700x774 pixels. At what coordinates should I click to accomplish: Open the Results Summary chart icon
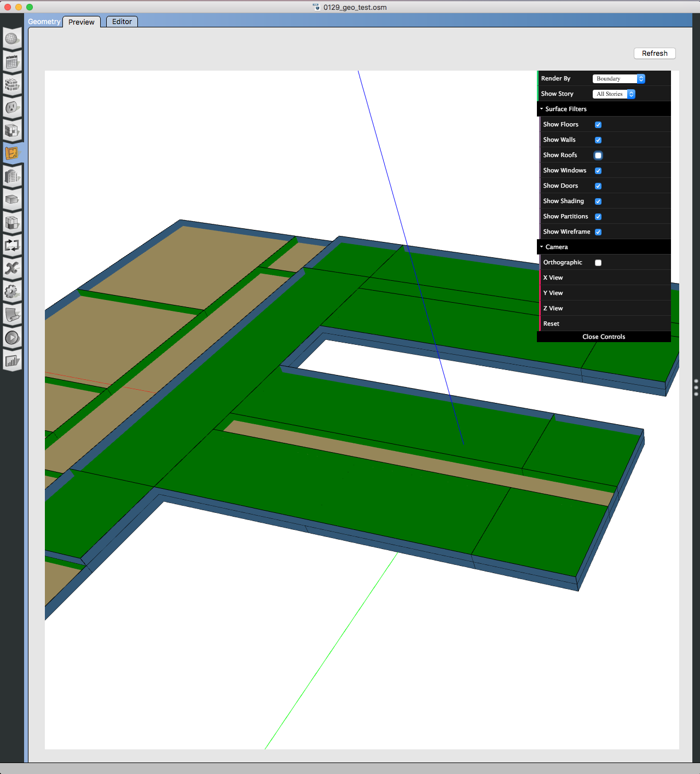[x=12, y=361]
